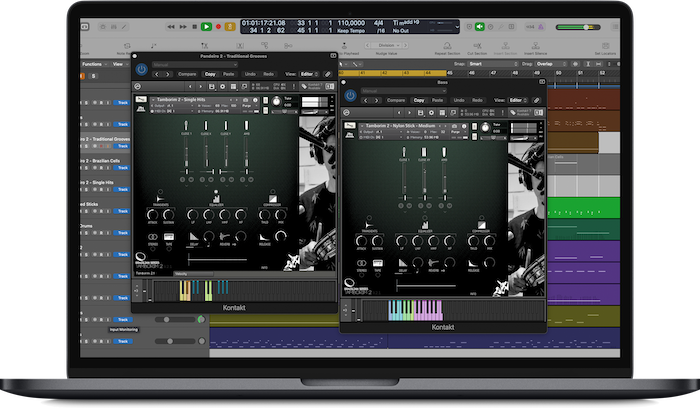Click the Reverb icon in Pandeiro instrument

(225, 237)
